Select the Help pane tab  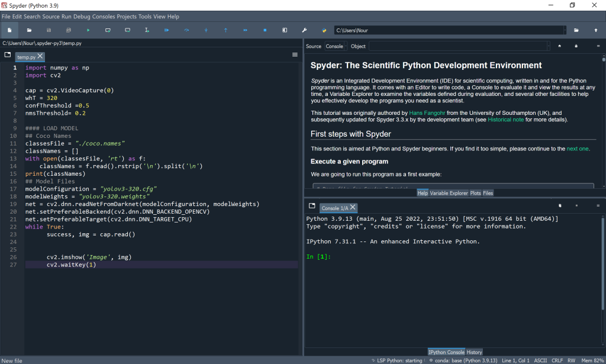[x=423, y=193]
